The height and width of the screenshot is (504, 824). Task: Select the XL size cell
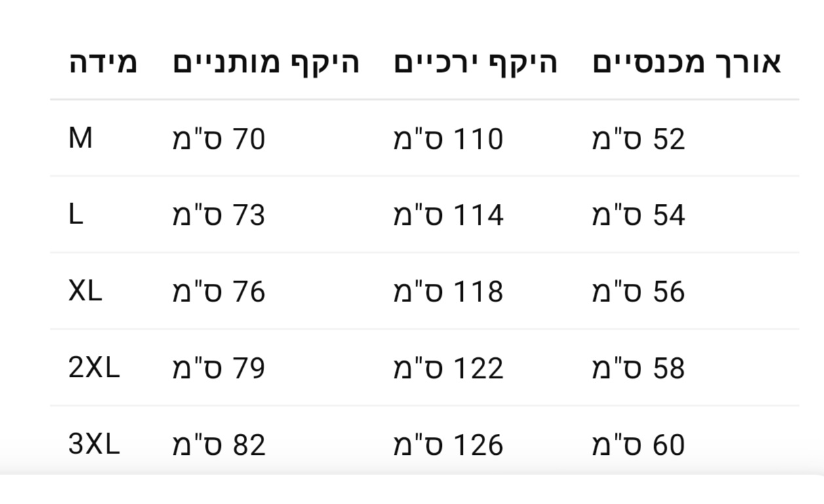(85, 292)
